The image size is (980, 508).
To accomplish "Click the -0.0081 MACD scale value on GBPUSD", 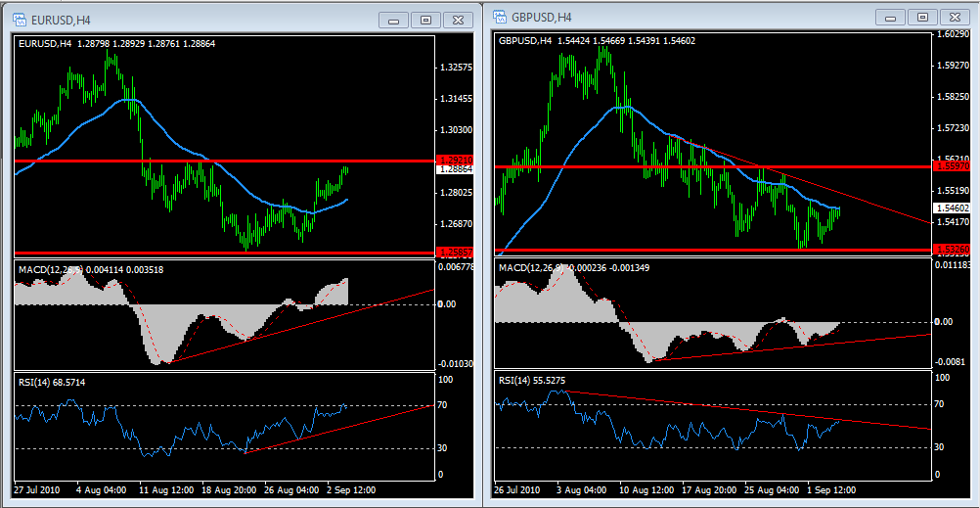I will 952,361.
